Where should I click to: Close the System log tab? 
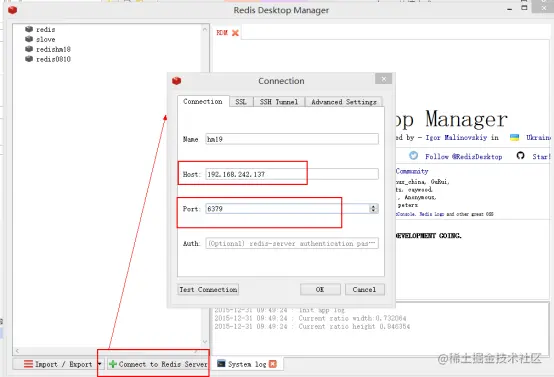click(x=273, y=364)
